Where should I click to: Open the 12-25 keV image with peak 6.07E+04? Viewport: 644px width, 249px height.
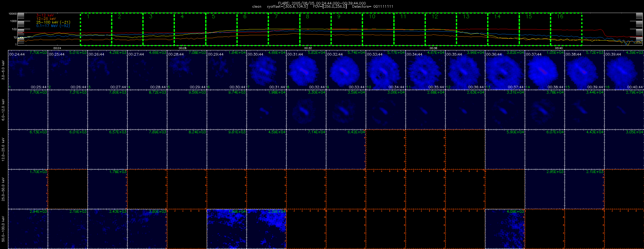545,149
